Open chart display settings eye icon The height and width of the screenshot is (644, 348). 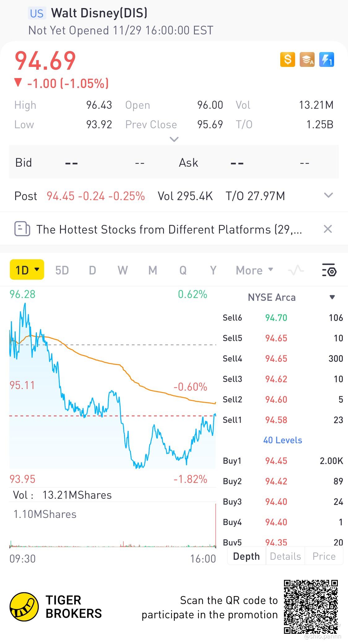(329, 270)
